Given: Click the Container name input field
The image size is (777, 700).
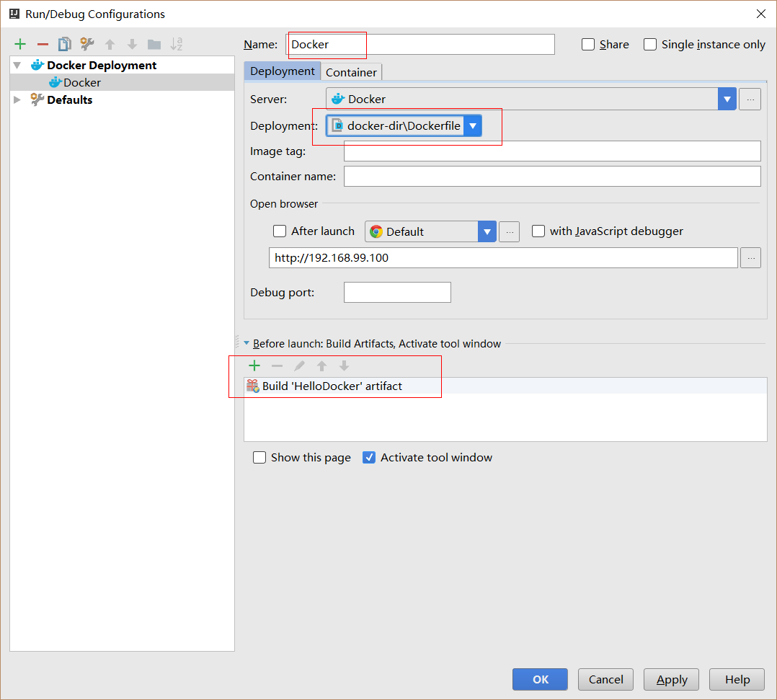Looking at the screenshot, I should point(553,177).
